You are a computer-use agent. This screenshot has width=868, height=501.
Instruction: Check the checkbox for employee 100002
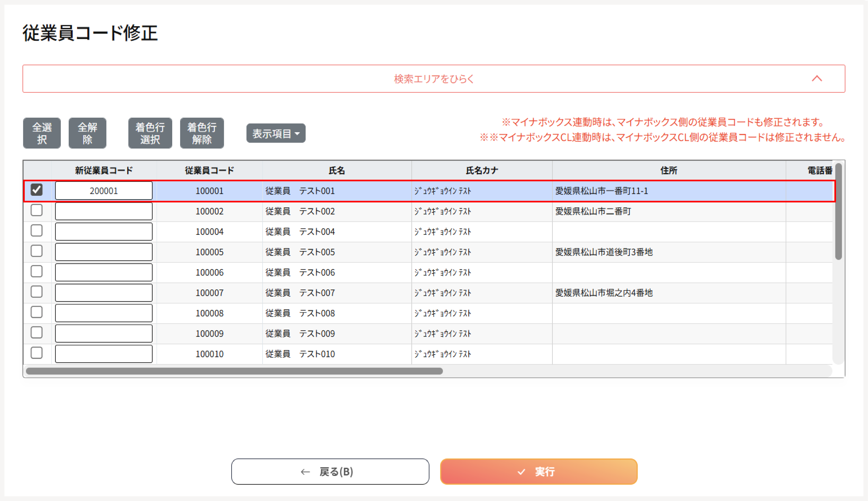pos(37,210)
